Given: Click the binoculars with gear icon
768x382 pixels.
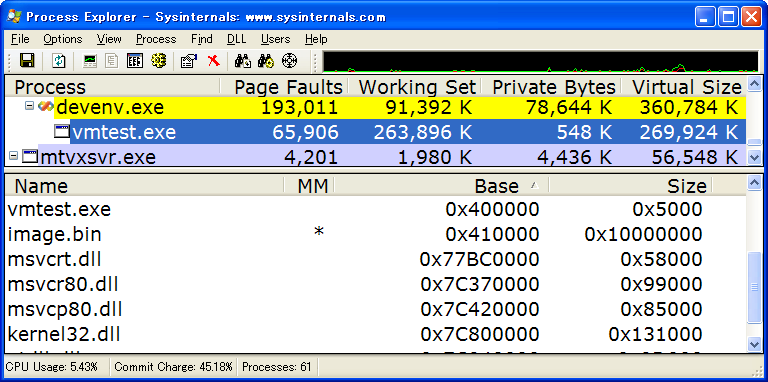Looking at the screenshot, I should click(265, 61).
